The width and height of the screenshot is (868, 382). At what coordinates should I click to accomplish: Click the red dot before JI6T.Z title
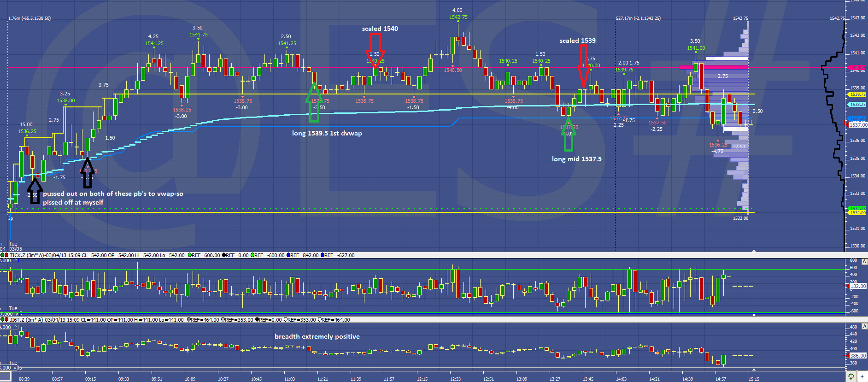click(x=6, y=319)
